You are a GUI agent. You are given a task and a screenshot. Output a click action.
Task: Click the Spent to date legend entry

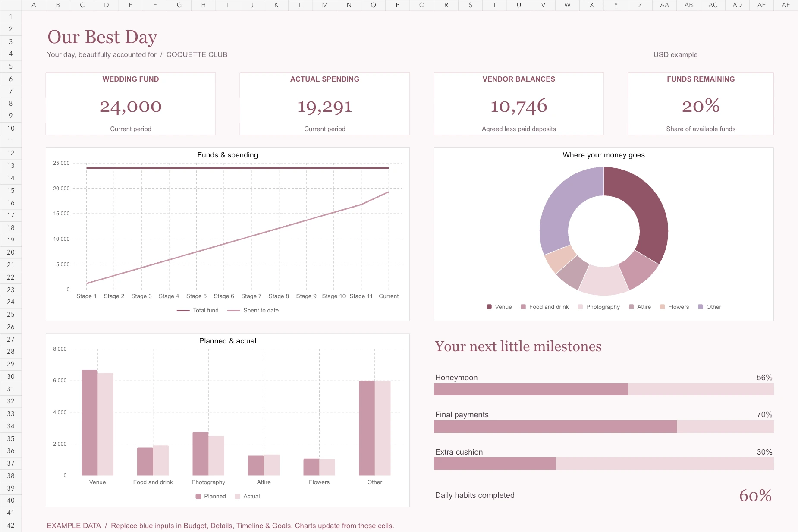(x=253, y=310)
